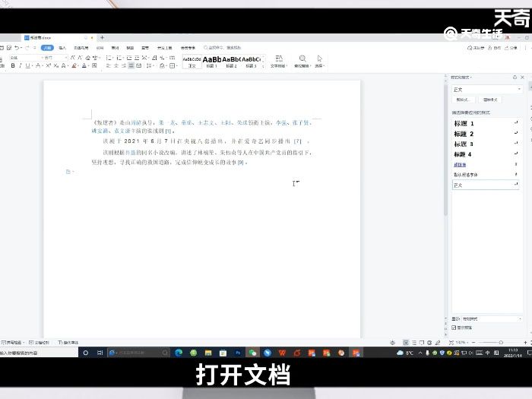This screenshot has height=399, width=532.
Task: Apply the 标题 3 style from the ribbon gallery
Action: pyautogui.click(x=251, y=62)
